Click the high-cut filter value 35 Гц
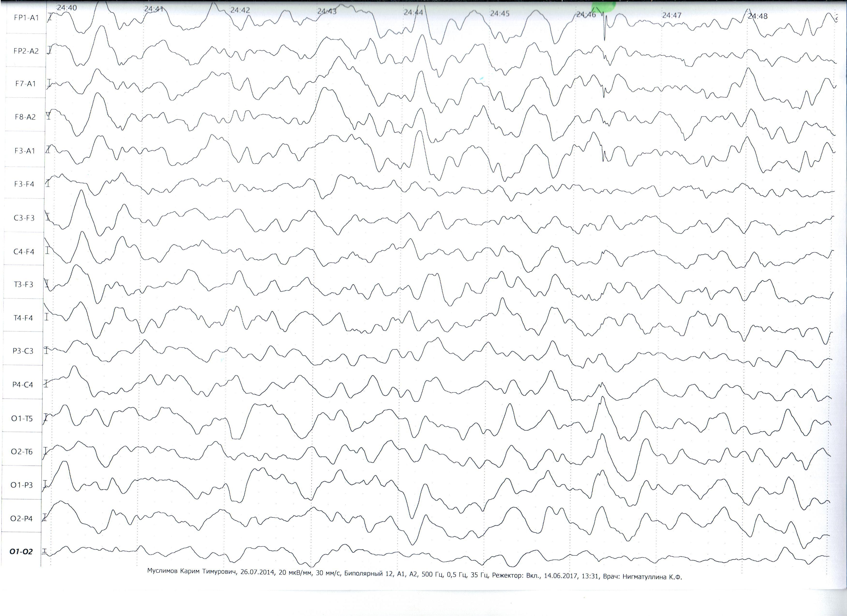847x616 pixels. tap(480, 575)
